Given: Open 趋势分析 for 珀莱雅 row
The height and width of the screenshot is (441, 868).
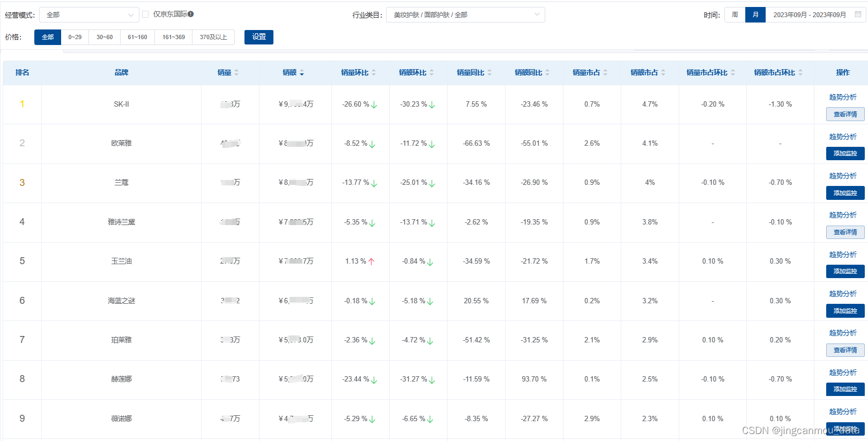Looking at the screenshot, I should click(843, 333).
